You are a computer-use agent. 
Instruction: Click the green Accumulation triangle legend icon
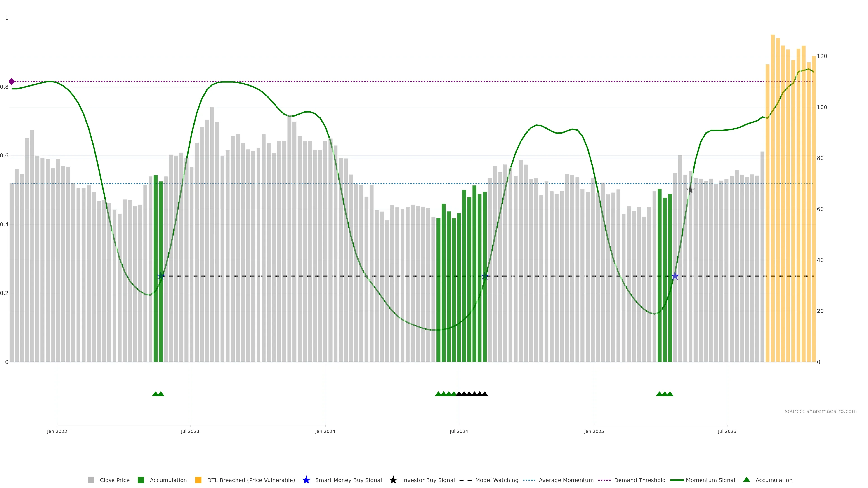click(747, 480)
